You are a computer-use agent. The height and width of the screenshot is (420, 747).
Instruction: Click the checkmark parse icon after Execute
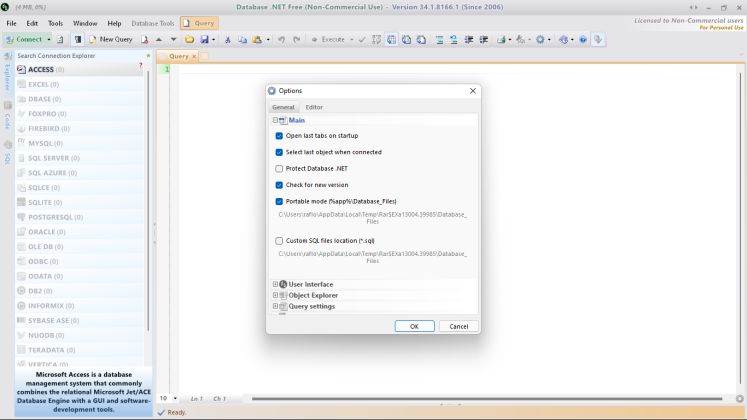coord(362,40)
